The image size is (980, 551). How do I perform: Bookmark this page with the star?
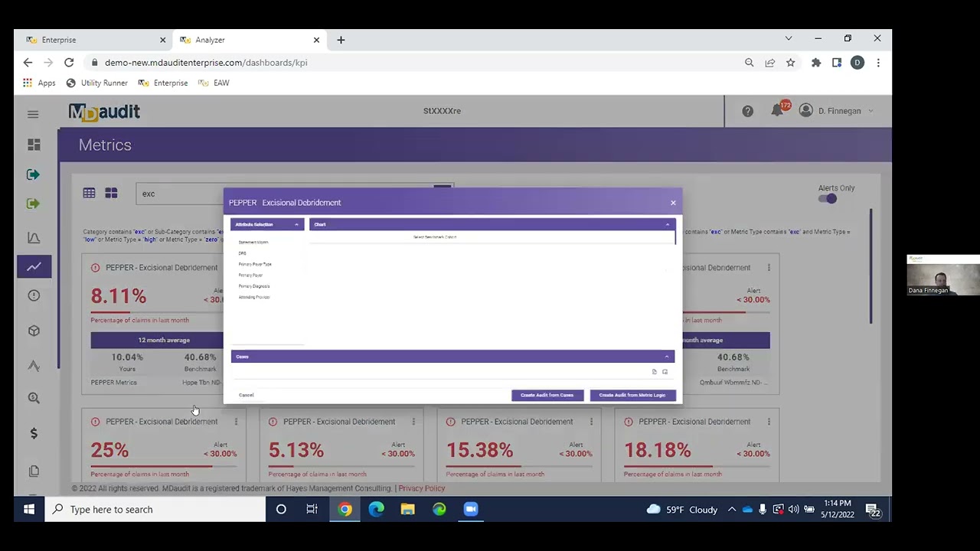790,63
